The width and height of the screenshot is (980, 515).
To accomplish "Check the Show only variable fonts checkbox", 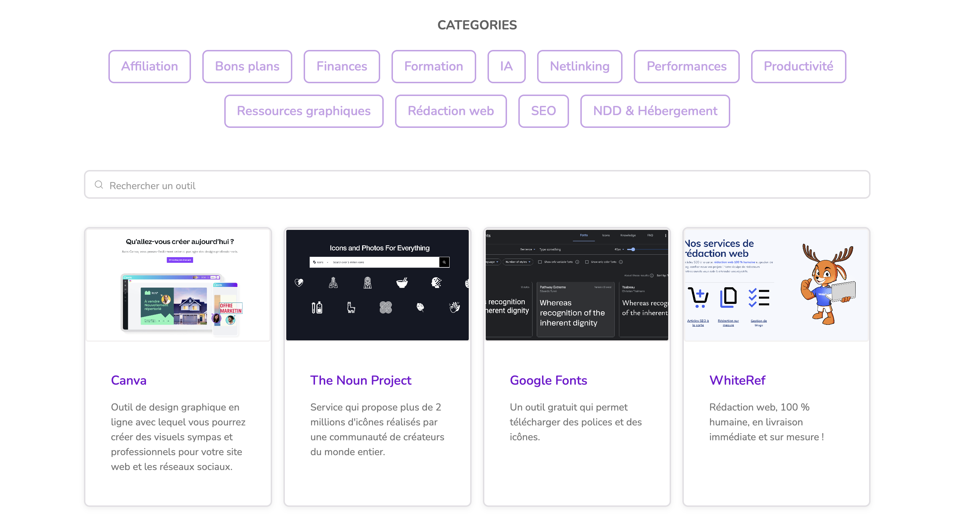I will point(540,262).
